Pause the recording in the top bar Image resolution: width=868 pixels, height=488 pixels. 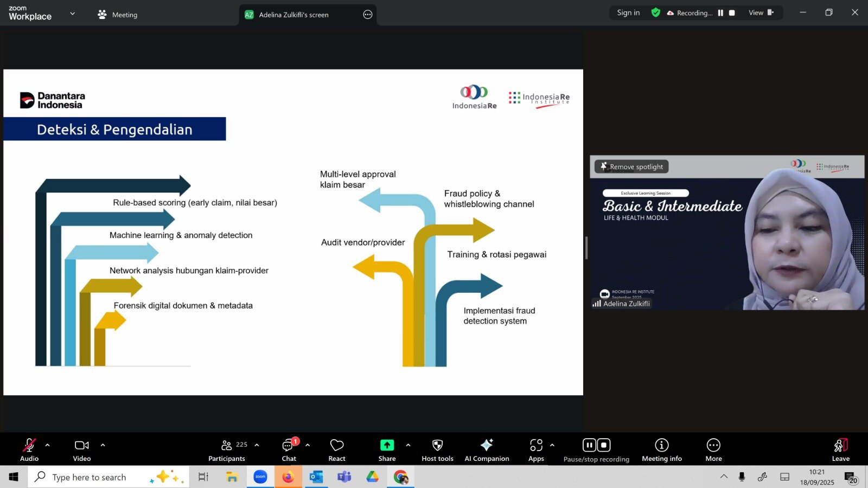(x=720, y=13)
